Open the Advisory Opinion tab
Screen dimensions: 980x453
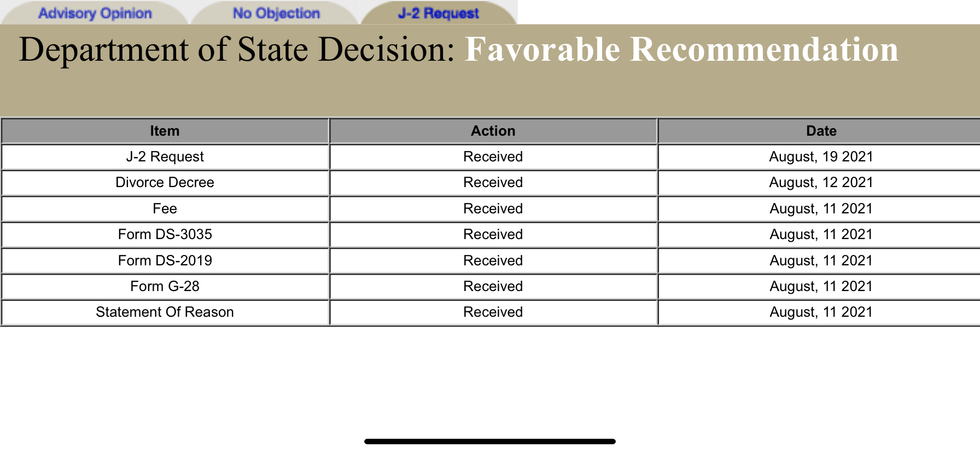[95, 13]
